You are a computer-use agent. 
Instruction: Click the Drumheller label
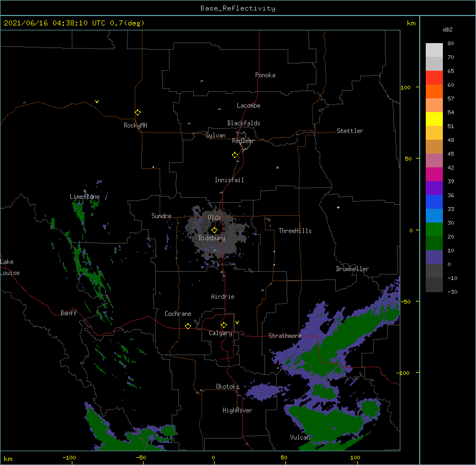[x=352, y=269]
